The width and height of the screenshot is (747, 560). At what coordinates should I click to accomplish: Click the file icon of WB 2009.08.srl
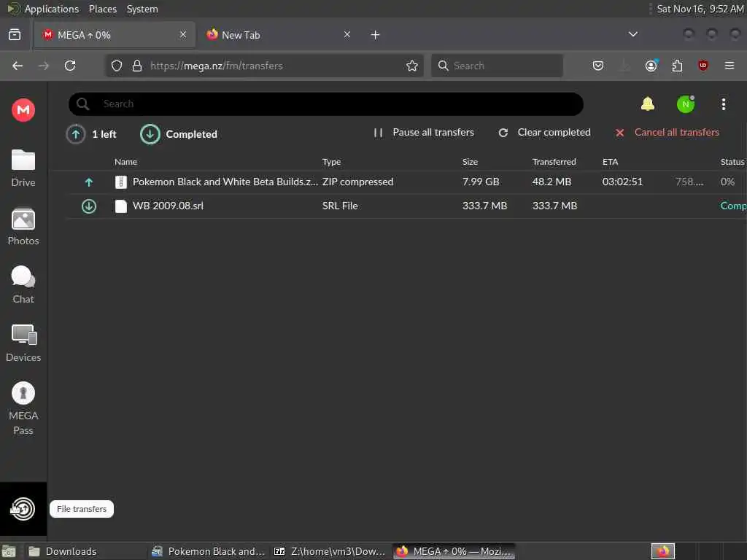click(x=121, y=206)
